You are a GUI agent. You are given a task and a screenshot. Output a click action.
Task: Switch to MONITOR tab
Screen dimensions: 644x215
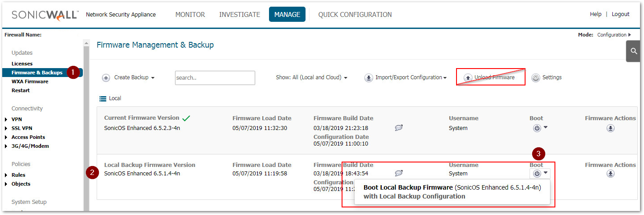[x=190, y=15]
